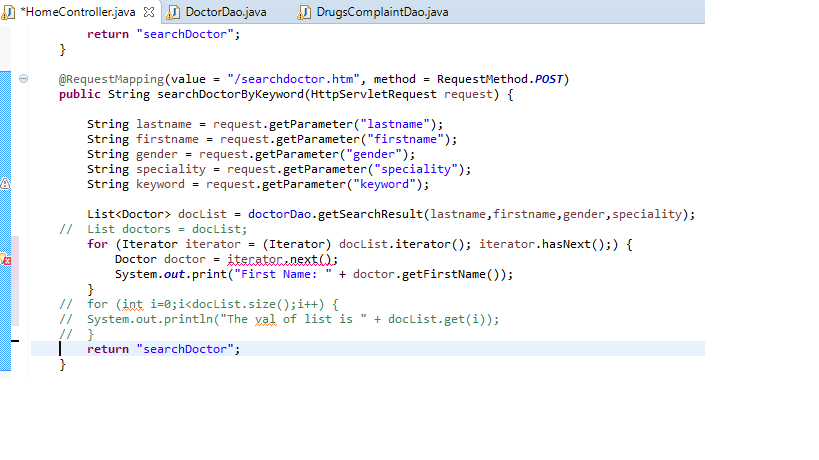This screenshot has height=460, width=819.
Task: Click the highlighted return "searchDoctor" line
Action: (x=164, y=349)
